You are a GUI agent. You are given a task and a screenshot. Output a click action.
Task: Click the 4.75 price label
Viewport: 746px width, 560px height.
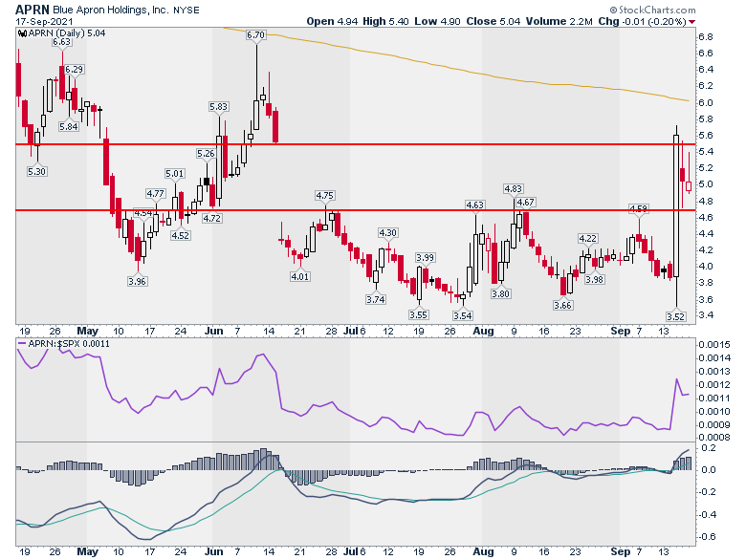click(x=325, y=195)
